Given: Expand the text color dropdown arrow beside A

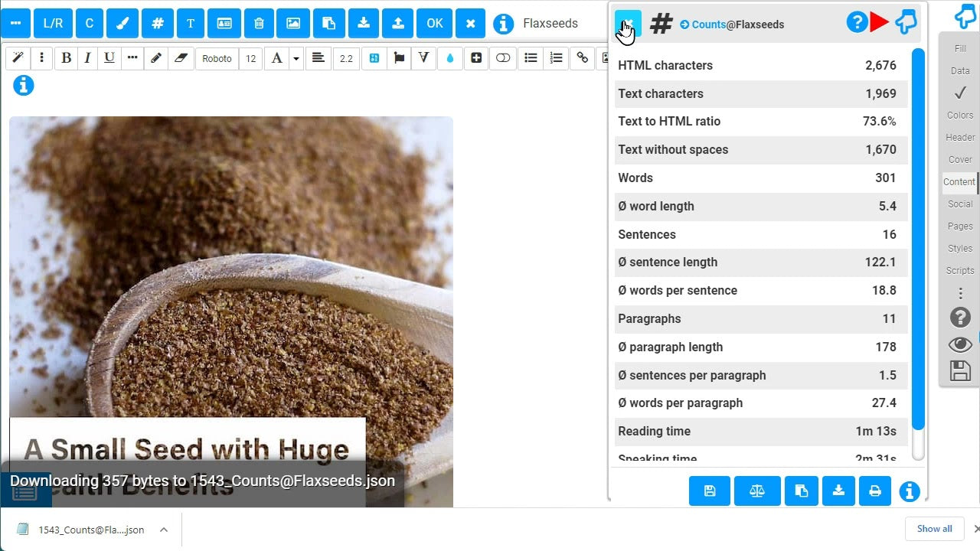Looking at the screenshot, I should coord(296,58).
